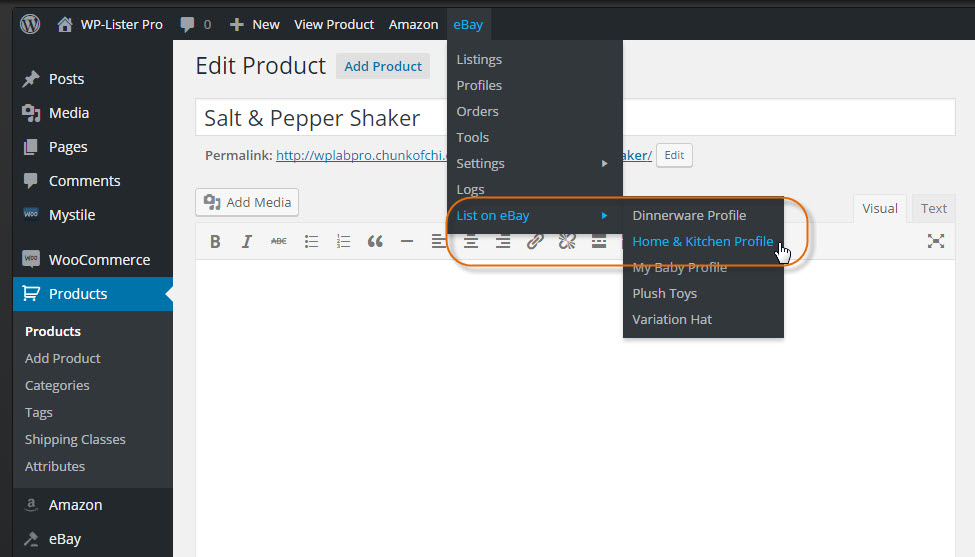Open Add Product submenu link
975x557 pixels.
tap(62, 358)
